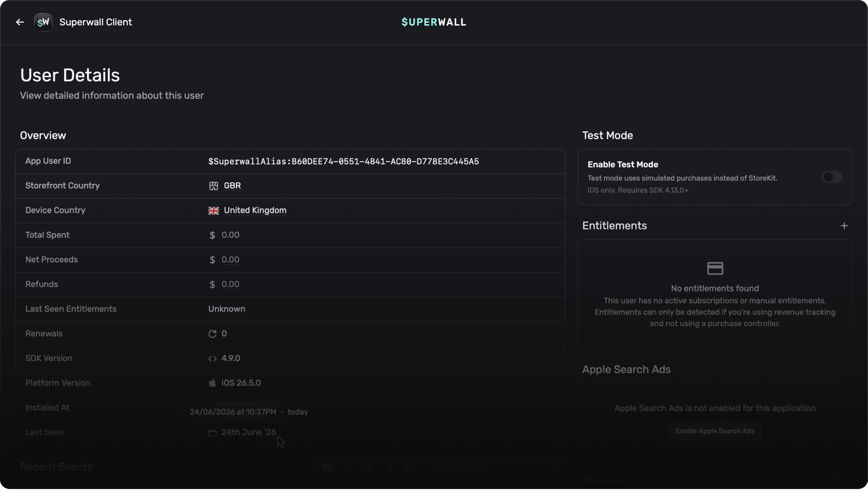Click the dollar icon in Total Spent row

coord(212,235)
